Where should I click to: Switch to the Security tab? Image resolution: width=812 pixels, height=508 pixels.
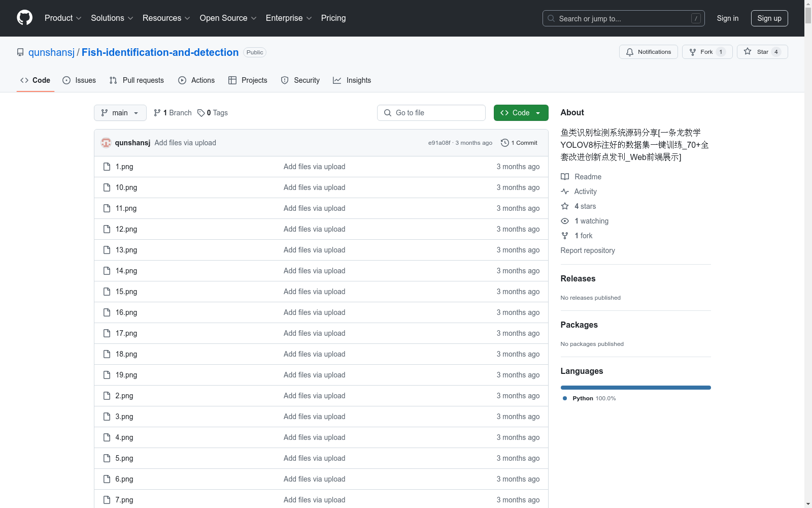coord(300,80)
